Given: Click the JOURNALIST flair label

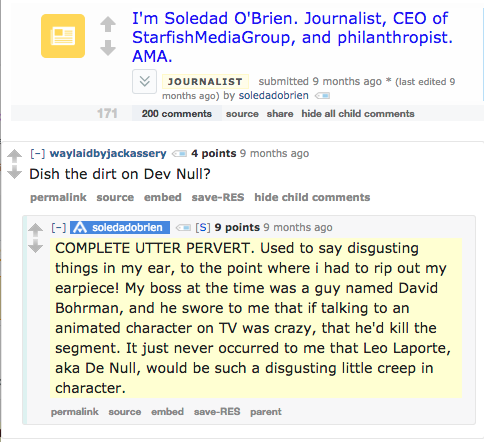Looking at the screenshot, I should click(x=205, y=81).
